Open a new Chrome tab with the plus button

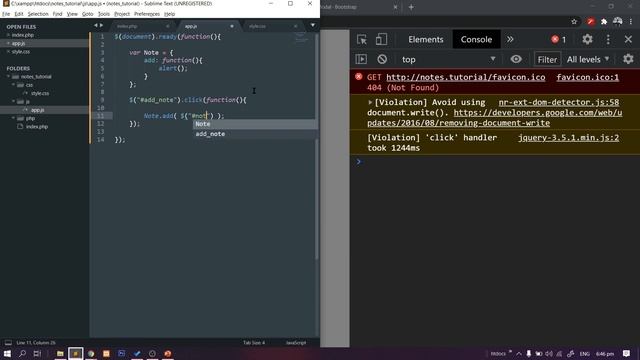pos(411,7)
